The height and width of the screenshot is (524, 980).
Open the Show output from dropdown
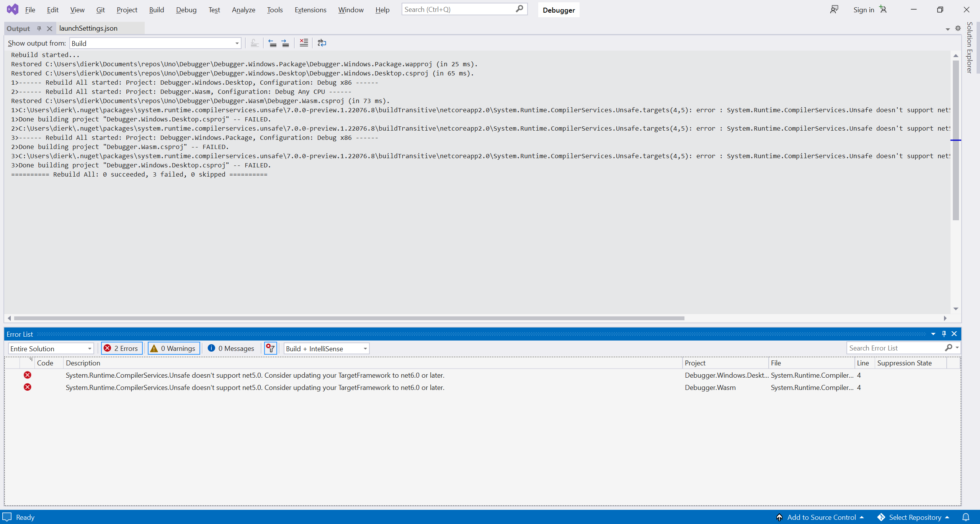tap(155, 43)
